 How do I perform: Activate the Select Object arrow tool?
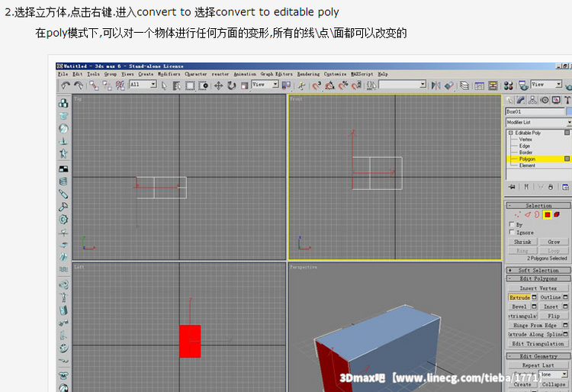coord(164,85)
